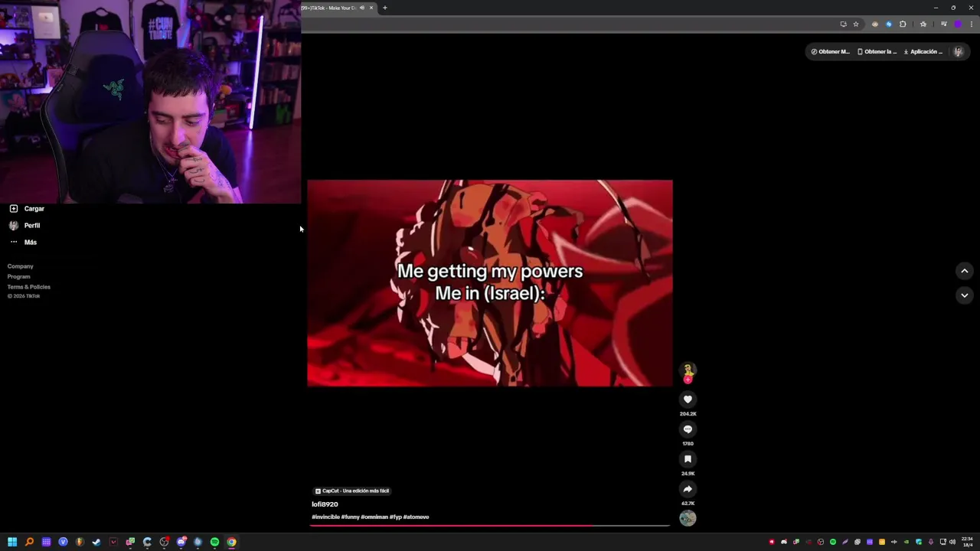Click the Obtener la... app button
Image resolution: width=980 pixels, height=551 pixels.
tap(877, 51)
